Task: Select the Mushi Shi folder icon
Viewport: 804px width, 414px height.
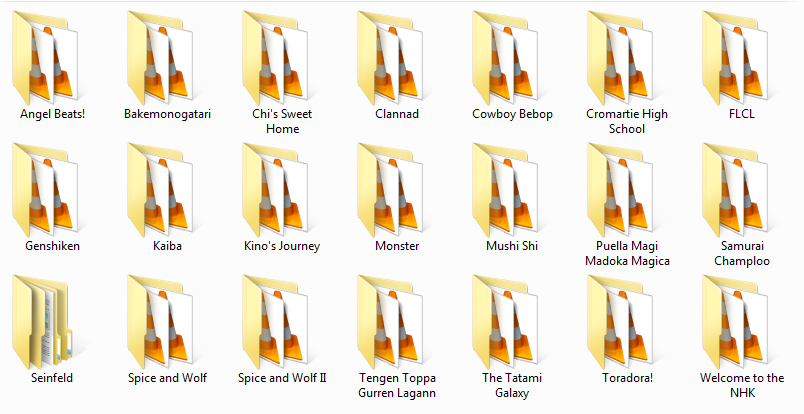Action: [x=505, y=190]
